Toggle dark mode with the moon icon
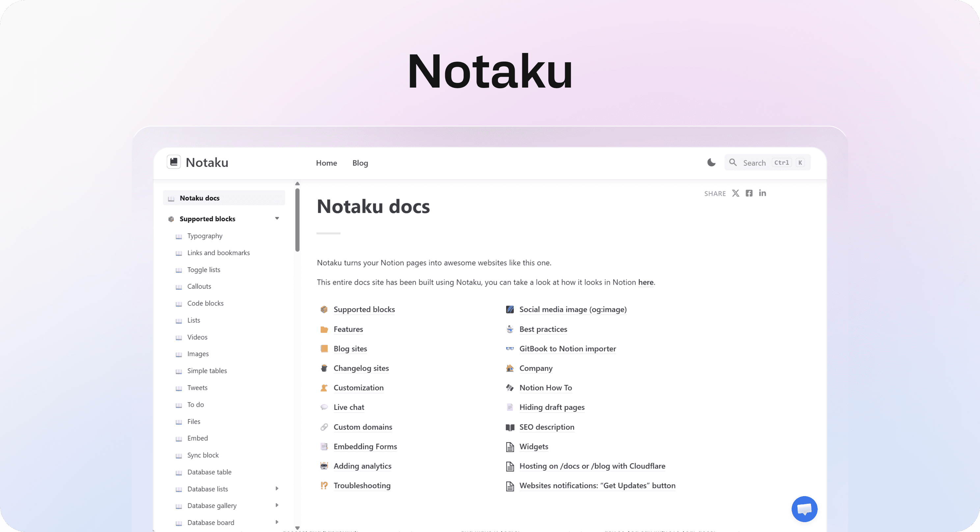This screenshot has width=980, height=532. 711,162
